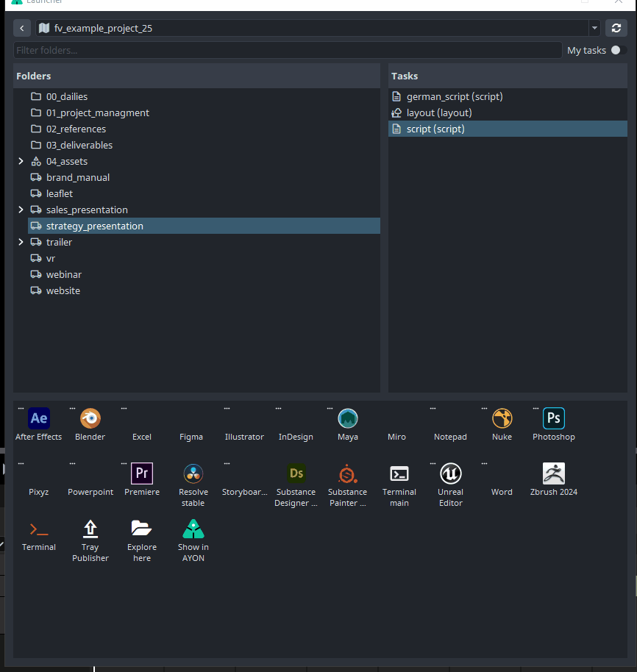Open Zbrush 2024

[553, 473]
